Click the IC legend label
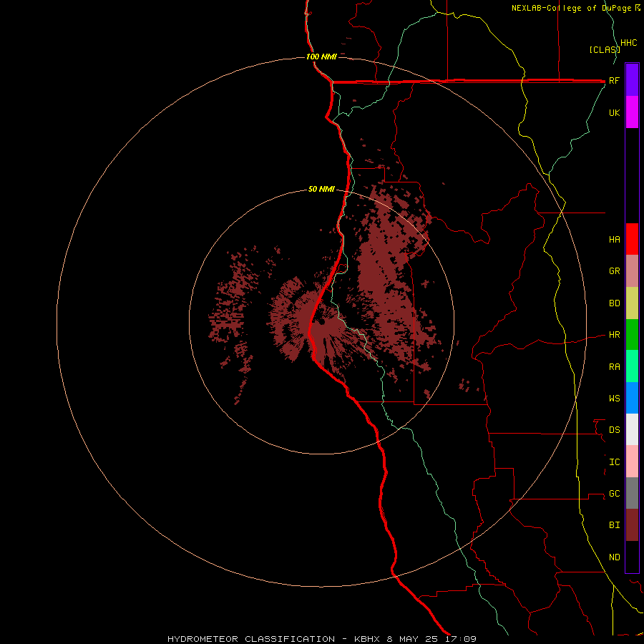 (614, 462)
